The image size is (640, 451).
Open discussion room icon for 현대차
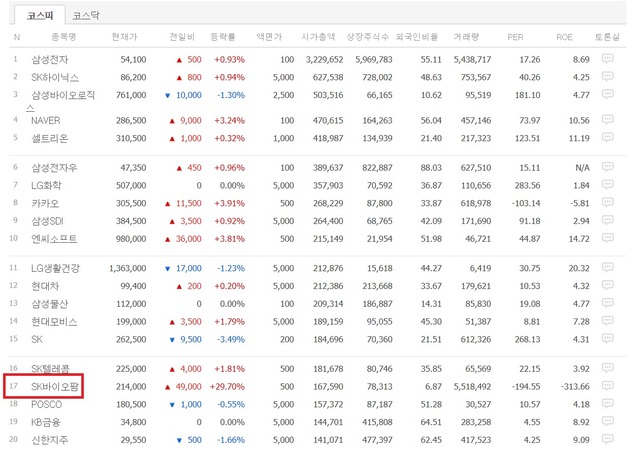pyautogui.click(x=607, y=286)
